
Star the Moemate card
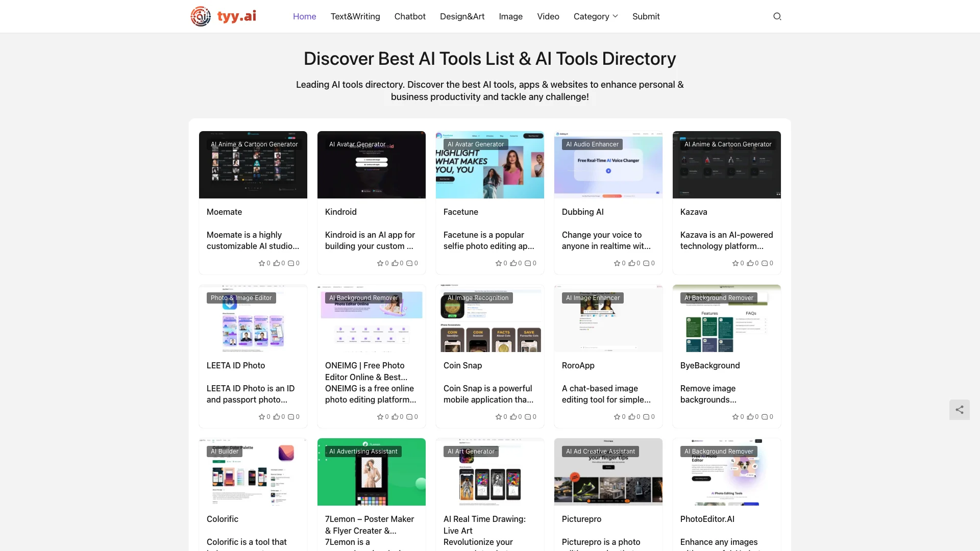pyautogui.click(x=262, y=263)
